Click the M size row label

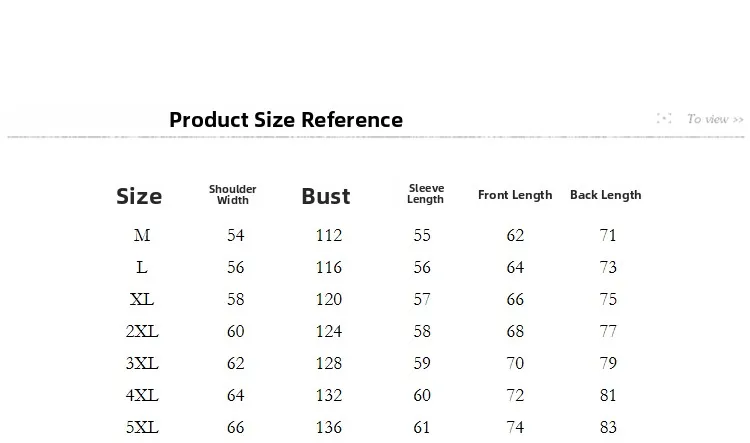click(142, 235)
